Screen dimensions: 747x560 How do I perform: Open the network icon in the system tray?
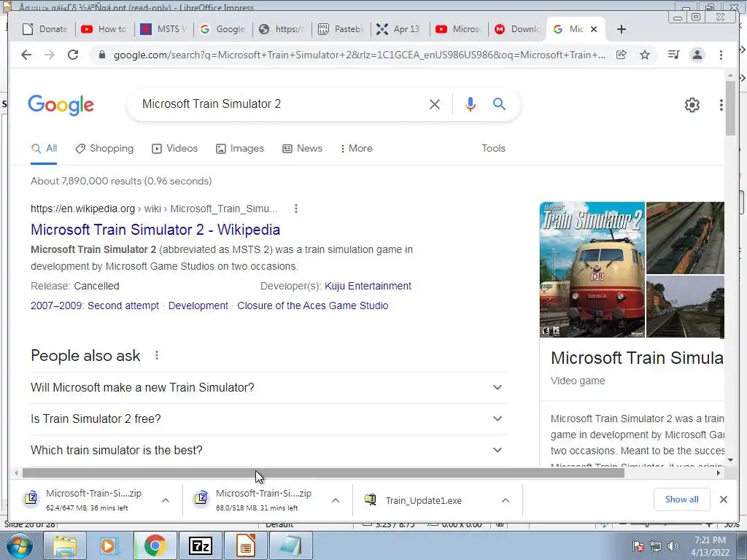[x=656, y=546]
